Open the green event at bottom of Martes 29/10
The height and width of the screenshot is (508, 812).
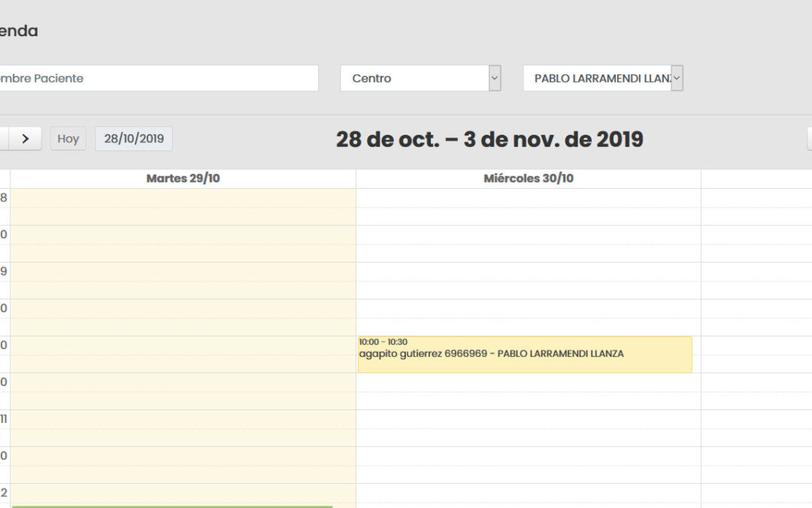tap(172, 506)
